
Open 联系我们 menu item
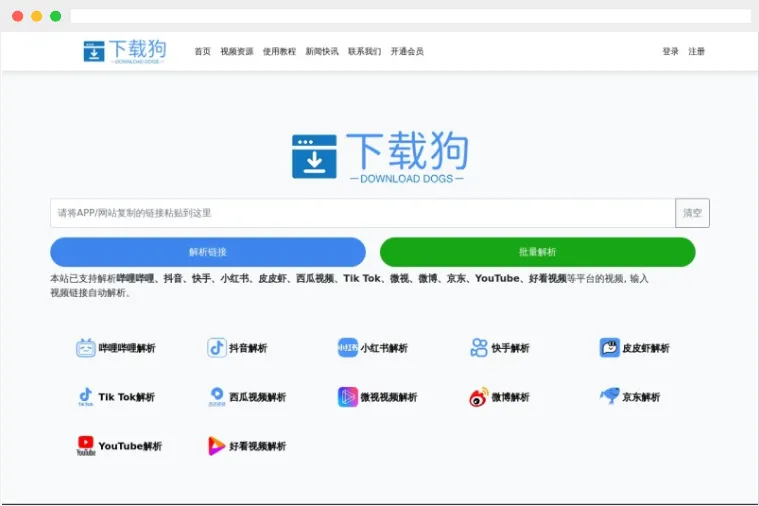coord(364,51)
